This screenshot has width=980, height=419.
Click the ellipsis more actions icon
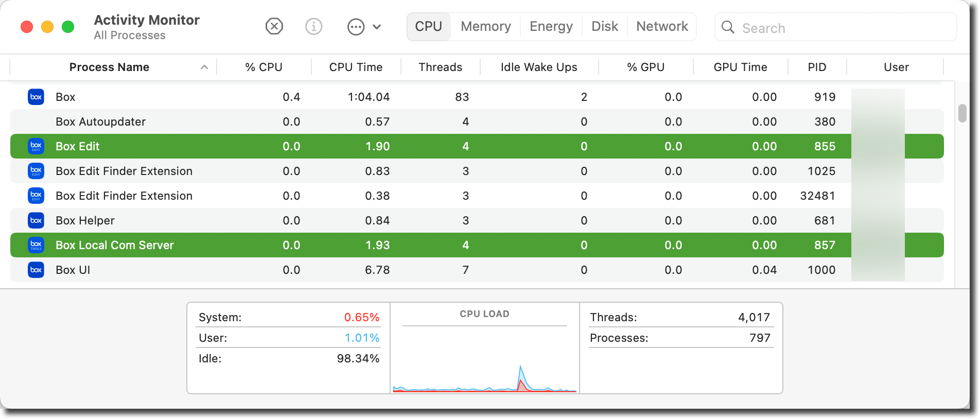click(356, 27)
